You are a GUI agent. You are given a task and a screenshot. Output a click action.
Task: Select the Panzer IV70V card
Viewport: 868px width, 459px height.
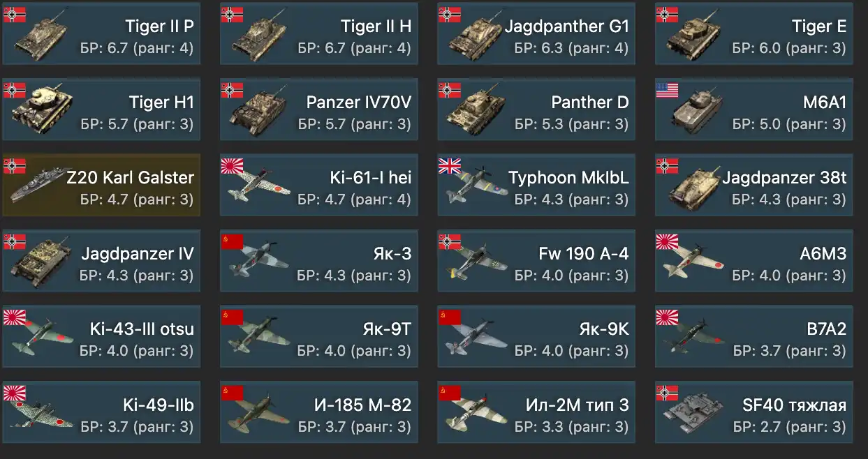[318, 110]
